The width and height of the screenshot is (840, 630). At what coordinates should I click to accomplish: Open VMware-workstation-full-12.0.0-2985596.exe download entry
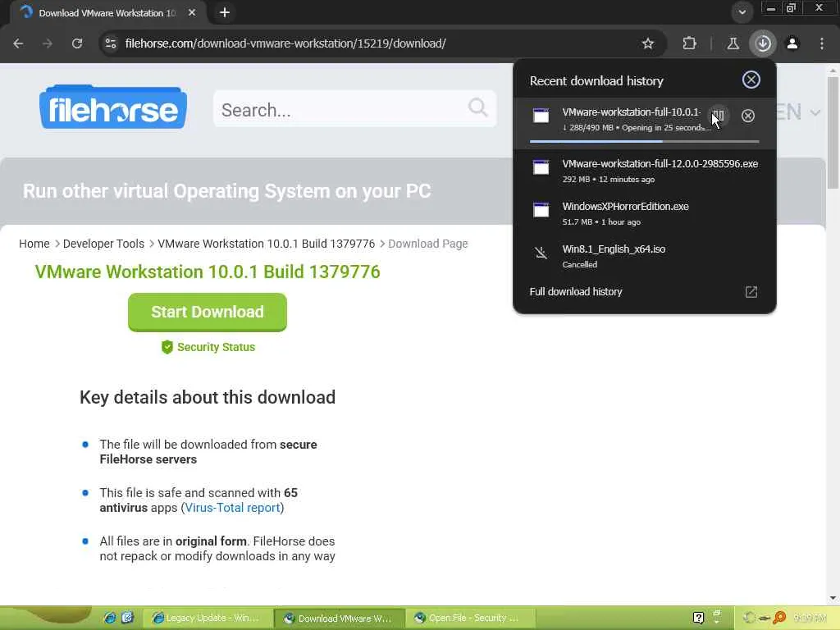pos(645,171)
